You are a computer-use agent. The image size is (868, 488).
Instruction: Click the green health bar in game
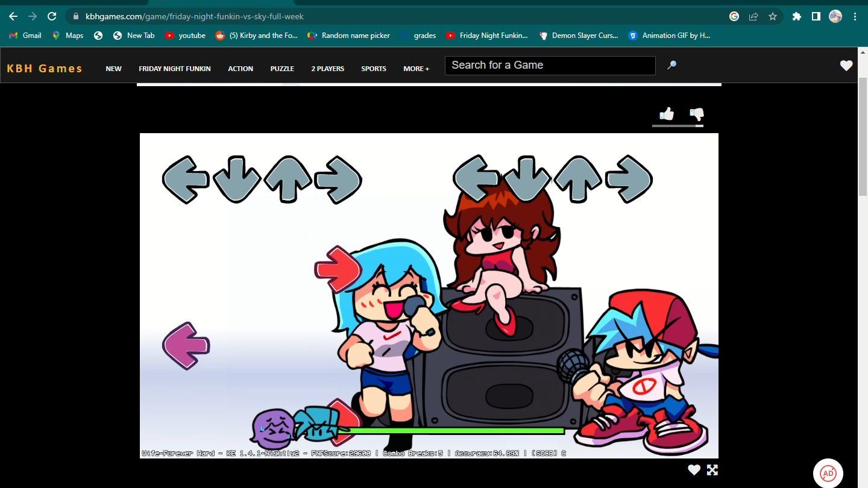(x=452, y=431)
